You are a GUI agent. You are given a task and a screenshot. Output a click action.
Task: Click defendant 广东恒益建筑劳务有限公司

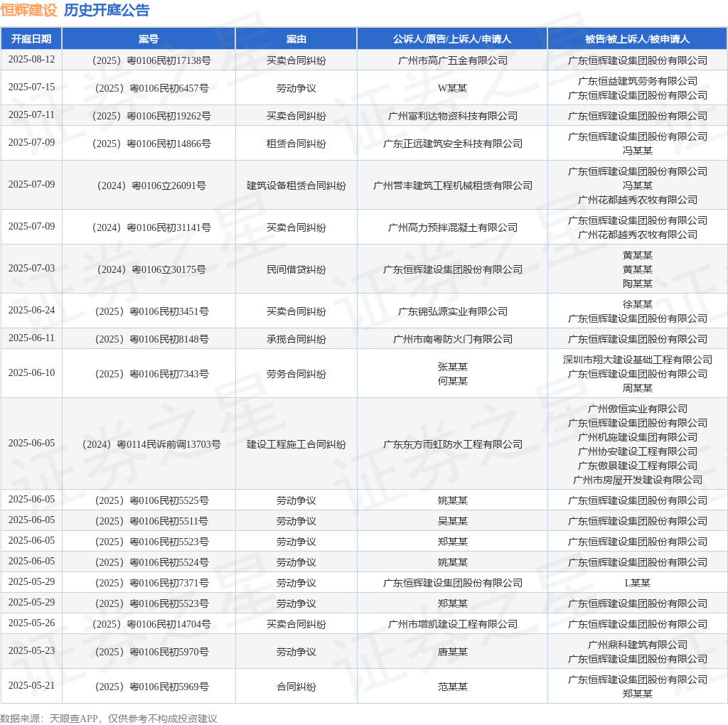pyautogui.click(x=638, y=81)
